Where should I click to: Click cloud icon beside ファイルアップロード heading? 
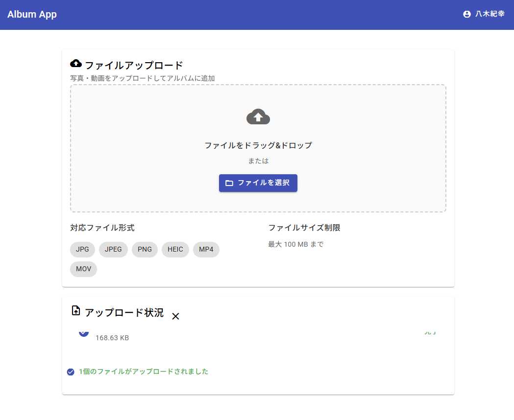76,64
